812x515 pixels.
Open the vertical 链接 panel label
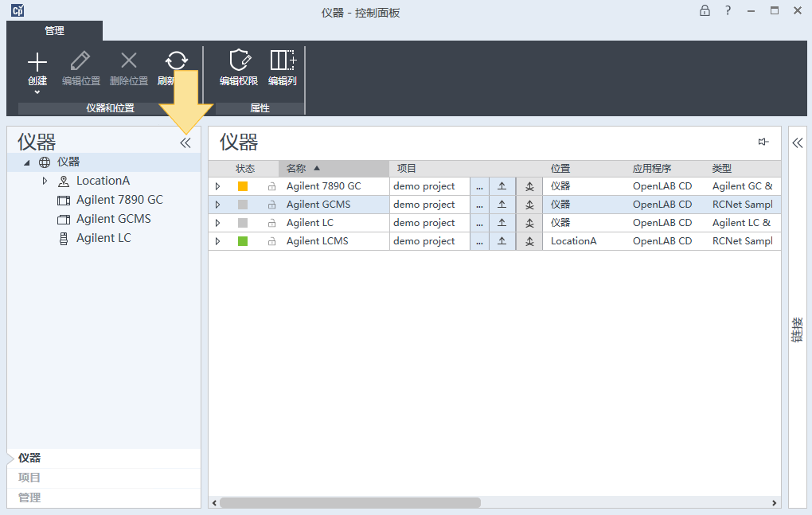click(x=798, y=330)
